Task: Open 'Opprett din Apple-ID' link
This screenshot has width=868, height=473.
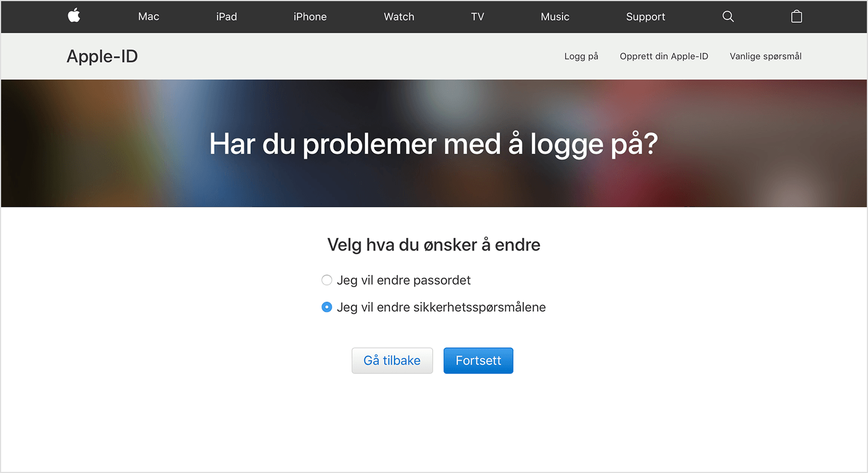Action: [664, 56]
